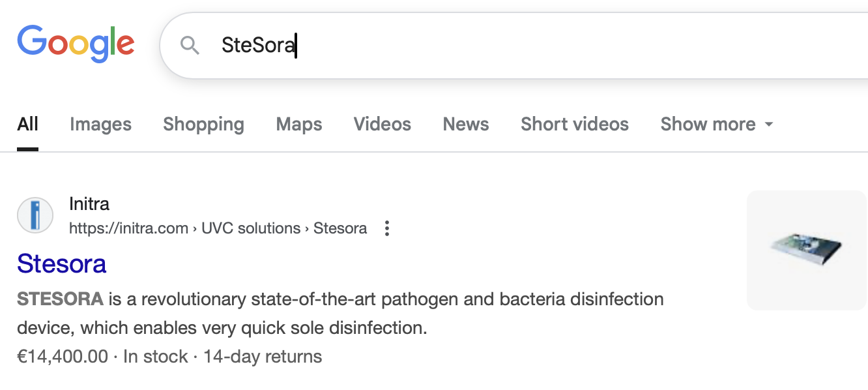Click the Initra site favicon

[35, 215]
